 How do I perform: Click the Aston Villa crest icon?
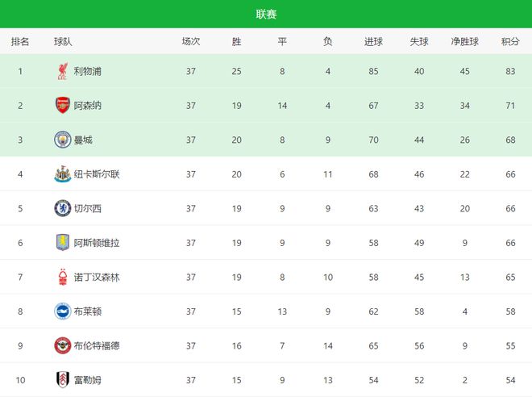point(62,243)
